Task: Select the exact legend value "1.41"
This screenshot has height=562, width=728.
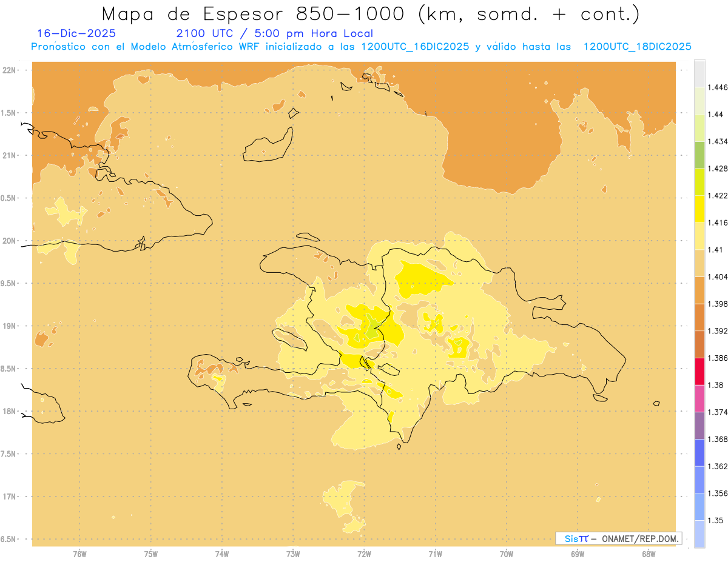Action: (715, 250)
